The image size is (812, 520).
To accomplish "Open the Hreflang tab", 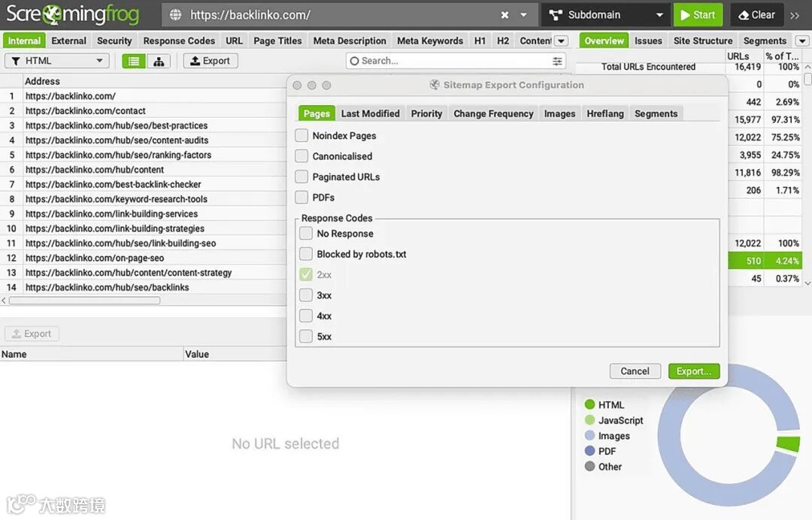I will coord(604,113).
